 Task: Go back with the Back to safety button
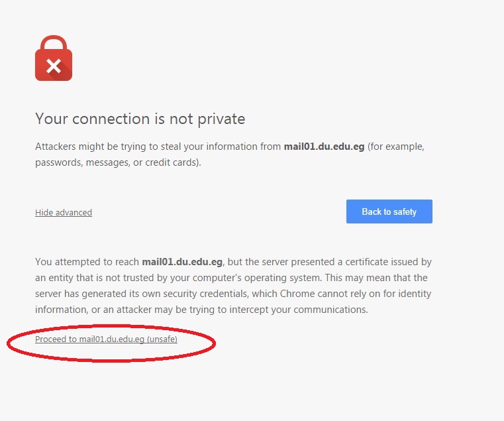pos(389,211)
